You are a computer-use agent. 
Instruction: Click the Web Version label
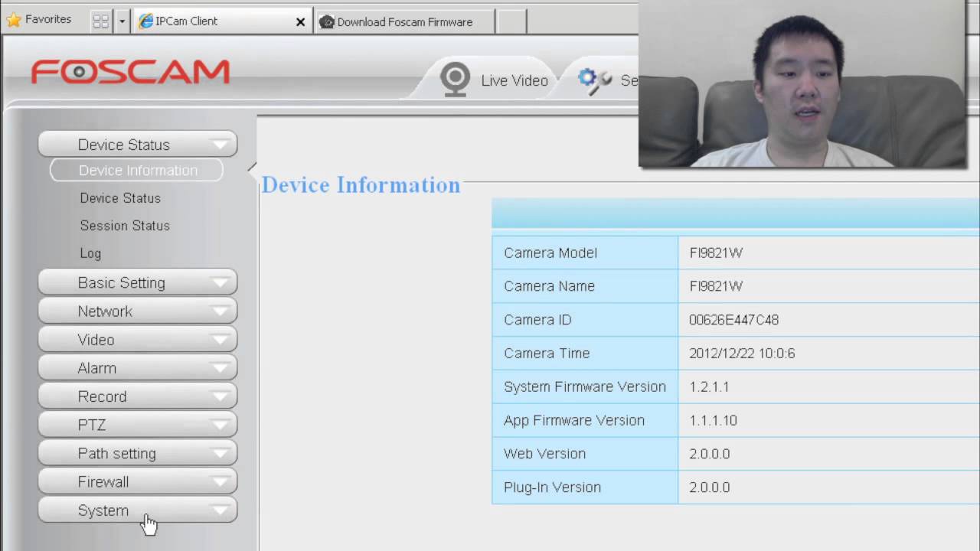pos(544,454)
